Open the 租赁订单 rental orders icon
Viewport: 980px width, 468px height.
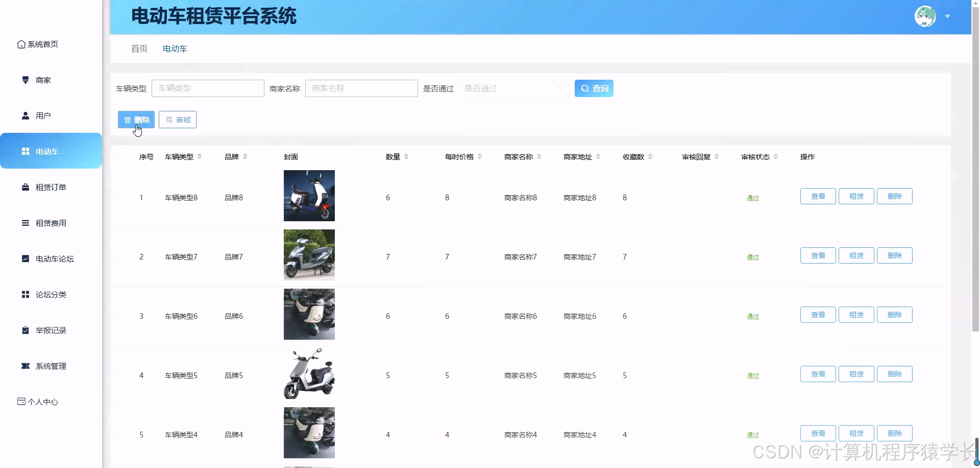[25, 187]
